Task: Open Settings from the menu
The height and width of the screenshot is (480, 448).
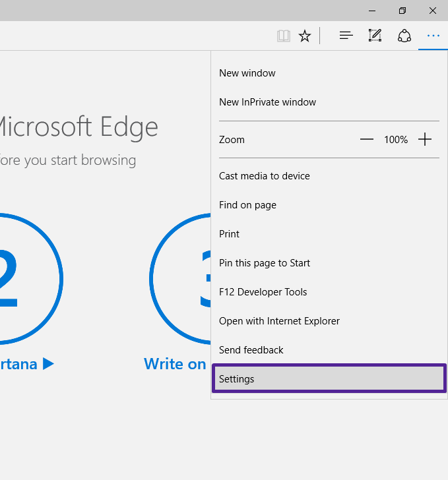Action: [x=329, y=378]
